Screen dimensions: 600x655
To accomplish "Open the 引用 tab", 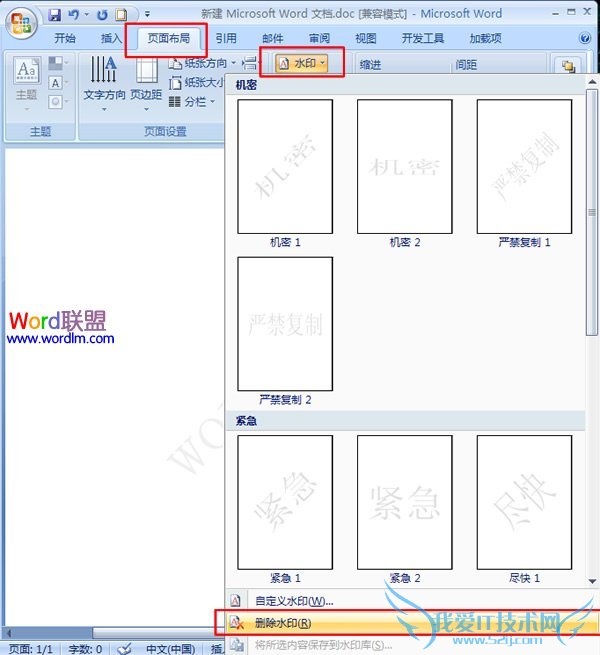I will [226, 38].
